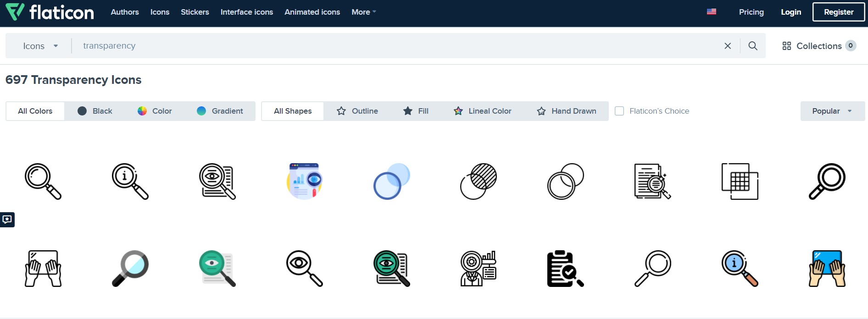Filter by Lineal Color style
868x319 pixels.
click(x=482, y=111)
